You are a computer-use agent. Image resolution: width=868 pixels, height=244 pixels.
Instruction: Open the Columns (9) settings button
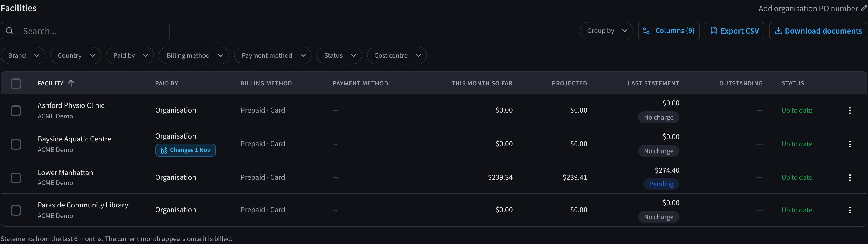(669, 31)
